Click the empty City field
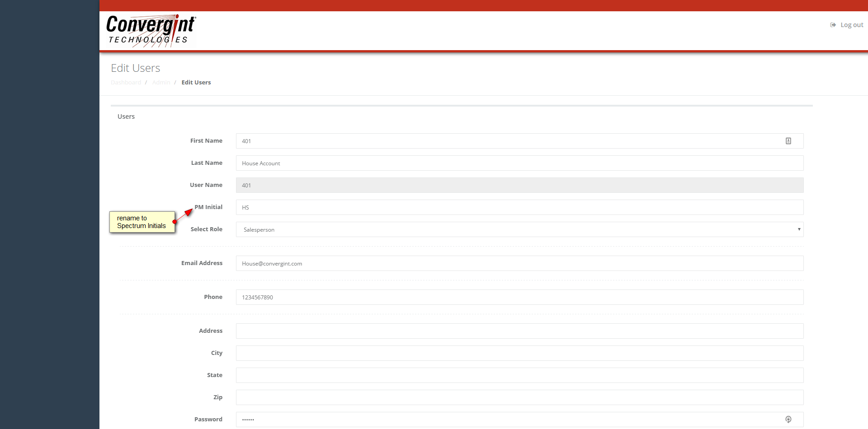The width and height of the screenshot is (868, 429). (x=519, y=353)
